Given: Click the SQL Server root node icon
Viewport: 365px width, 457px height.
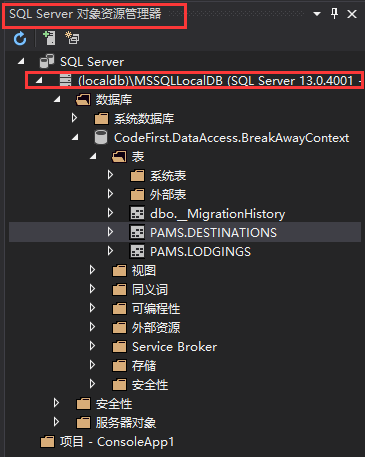Looking at the screenshot, I should [x=47, y=61].
